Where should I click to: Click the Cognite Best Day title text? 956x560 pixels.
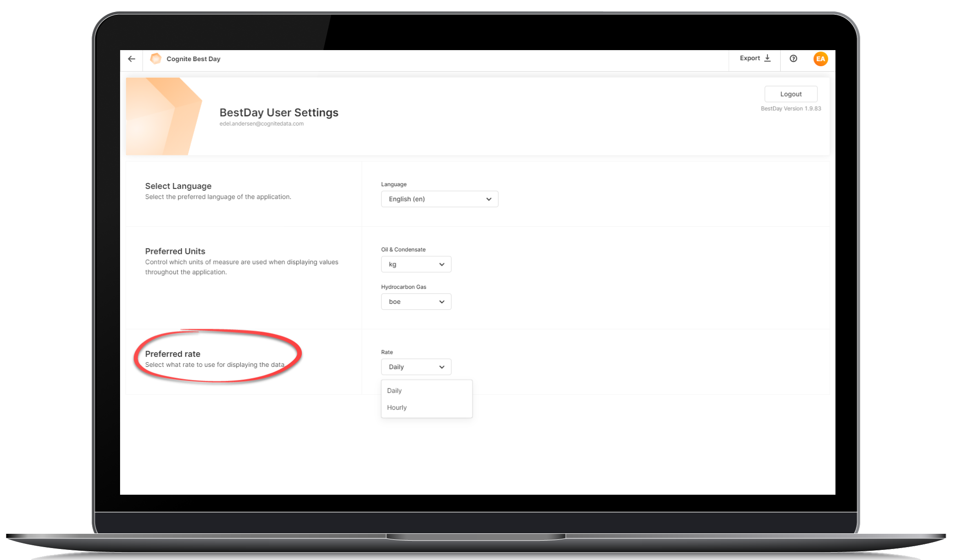[x=193, y=59]
